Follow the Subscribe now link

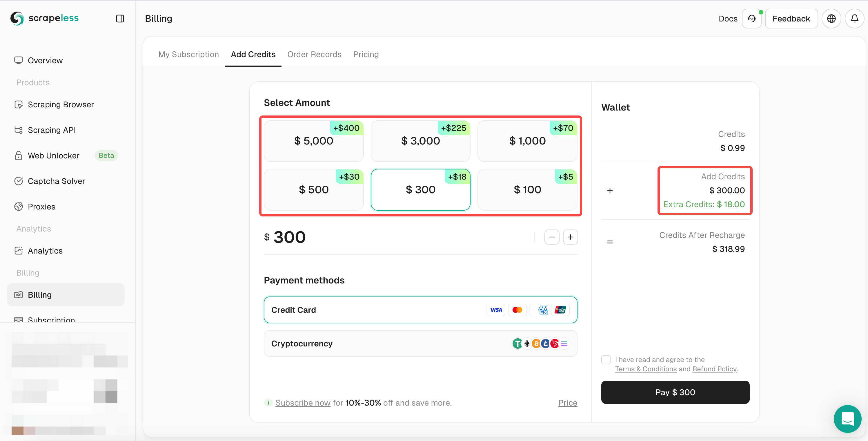303,403
